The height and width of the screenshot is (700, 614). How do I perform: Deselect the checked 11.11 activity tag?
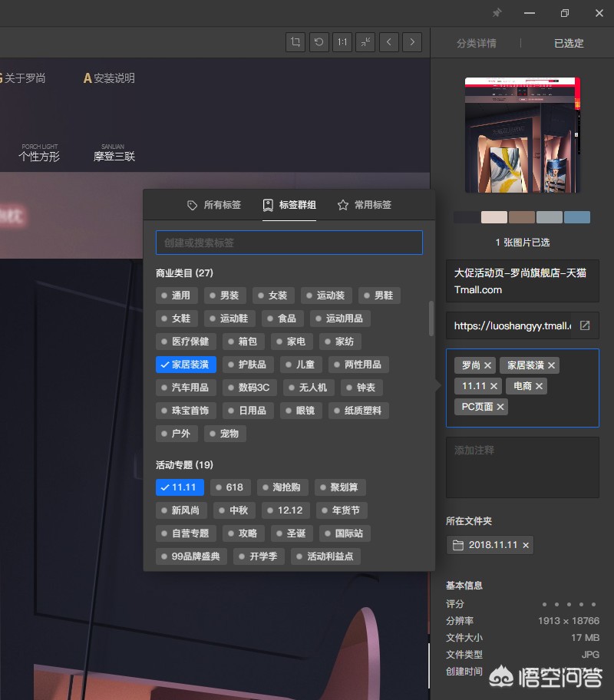tap(179, 487)
